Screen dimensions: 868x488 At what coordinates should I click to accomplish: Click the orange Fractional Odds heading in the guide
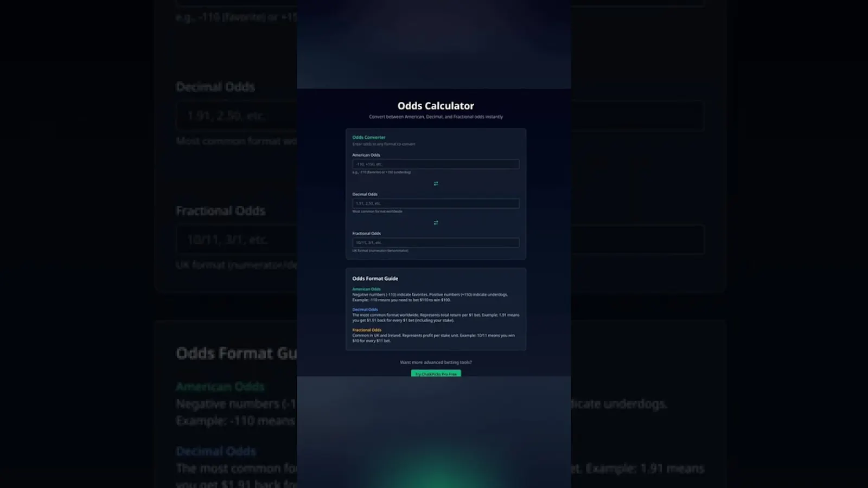pyautogui.click(x=367, y=330)
